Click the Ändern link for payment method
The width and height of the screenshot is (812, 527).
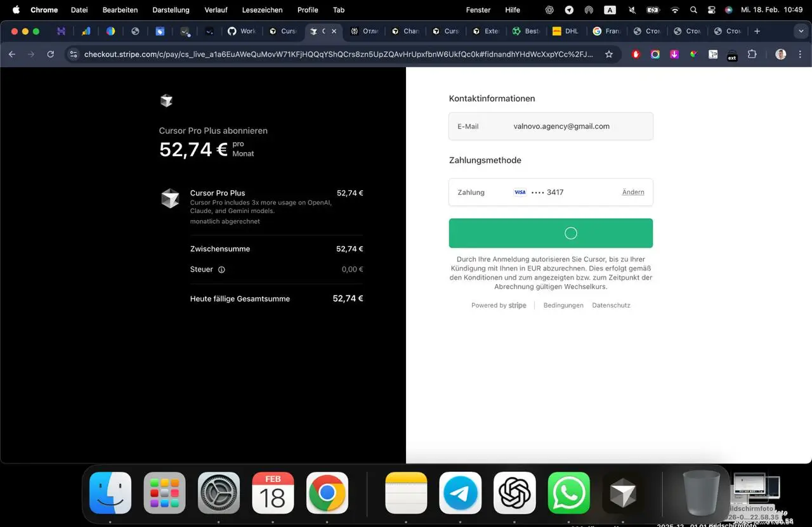coord(632,192)
